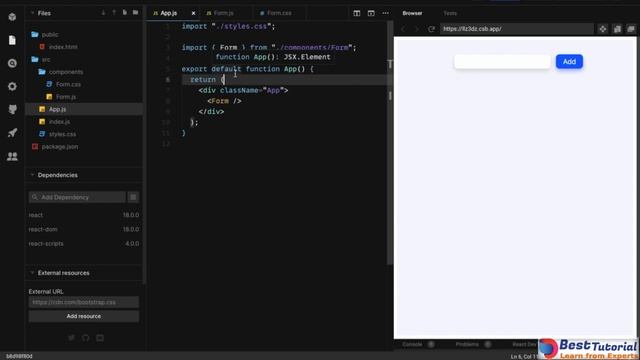Screen dimensions: 640x360
Task: Open the Console panel
Action: 412,344
